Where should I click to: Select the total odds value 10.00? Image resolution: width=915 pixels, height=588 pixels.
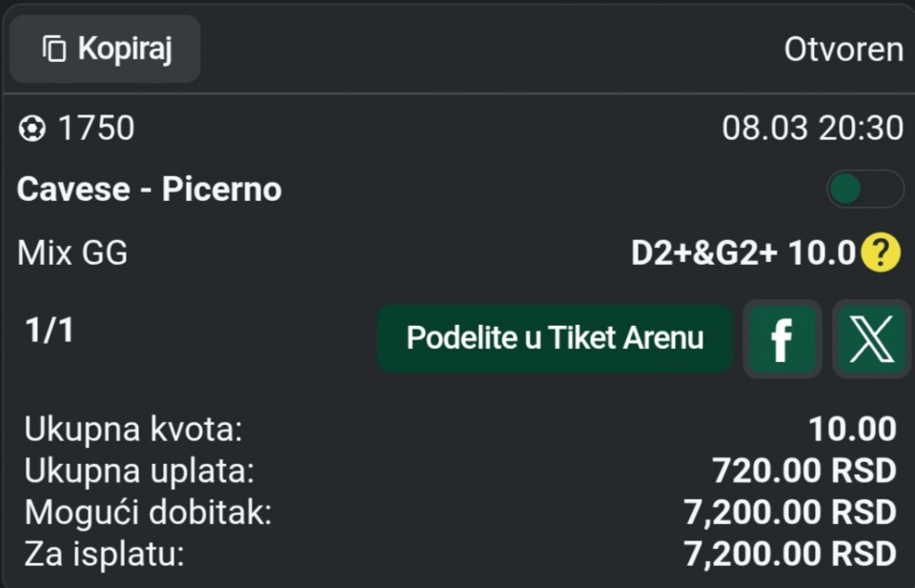coord(852,430)
